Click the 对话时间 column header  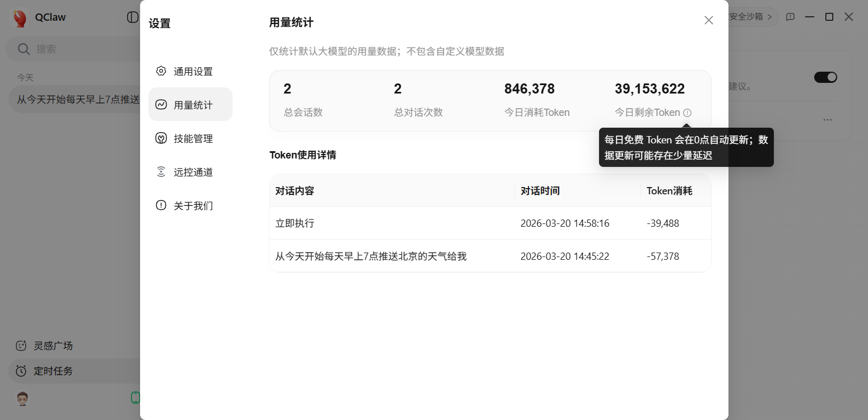point(540,191)
